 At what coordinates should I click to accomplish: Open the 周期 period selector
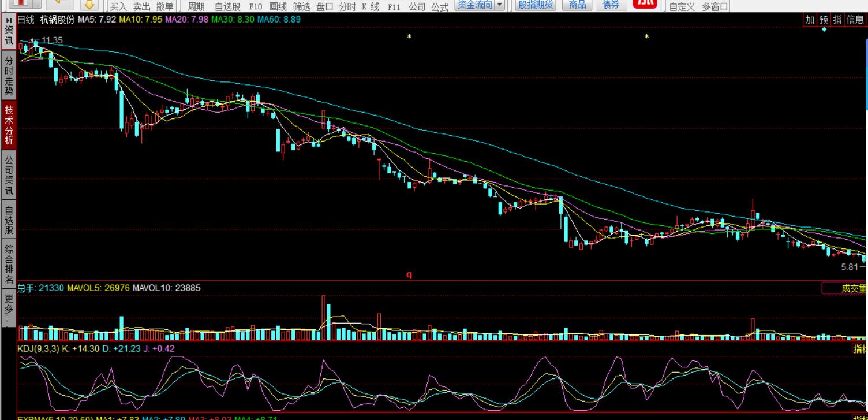pos(196,7)
